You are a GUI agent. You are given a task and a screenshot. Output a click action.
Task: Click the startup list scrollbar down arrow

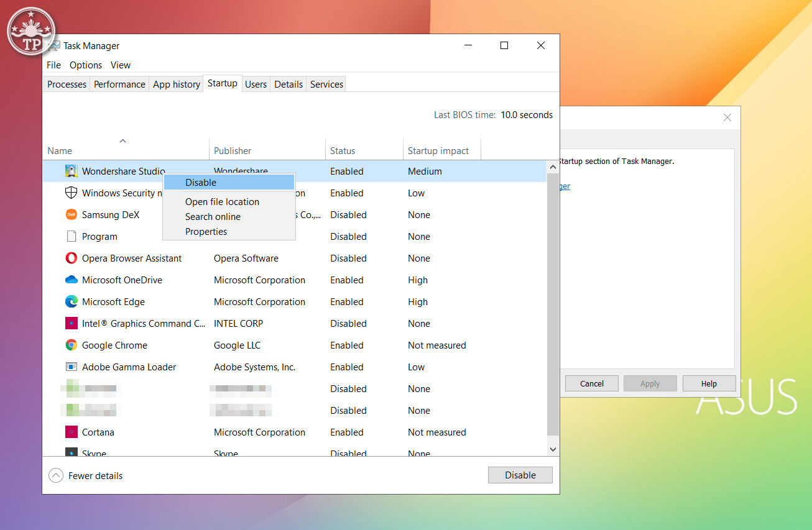553,449
